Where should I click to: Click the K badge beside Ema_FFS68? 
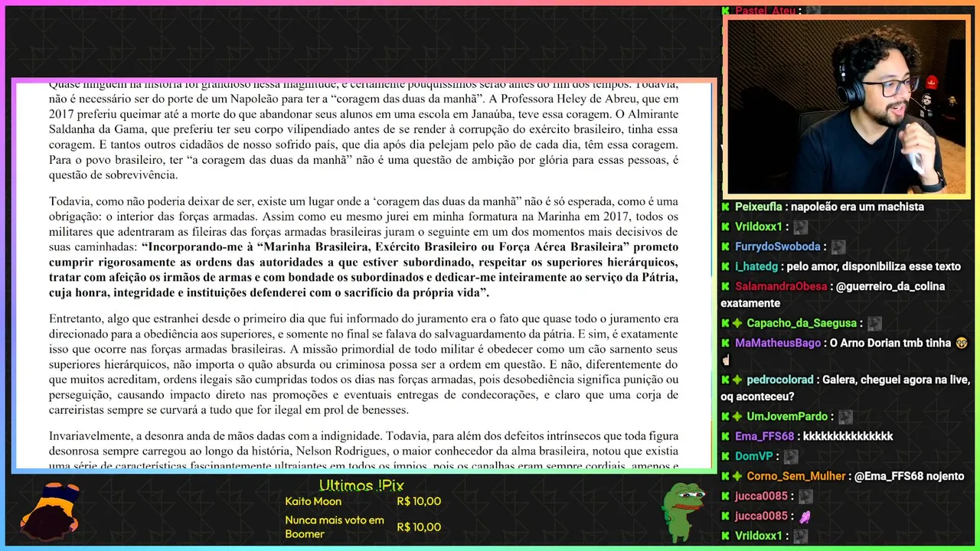(x=725, y=437)
